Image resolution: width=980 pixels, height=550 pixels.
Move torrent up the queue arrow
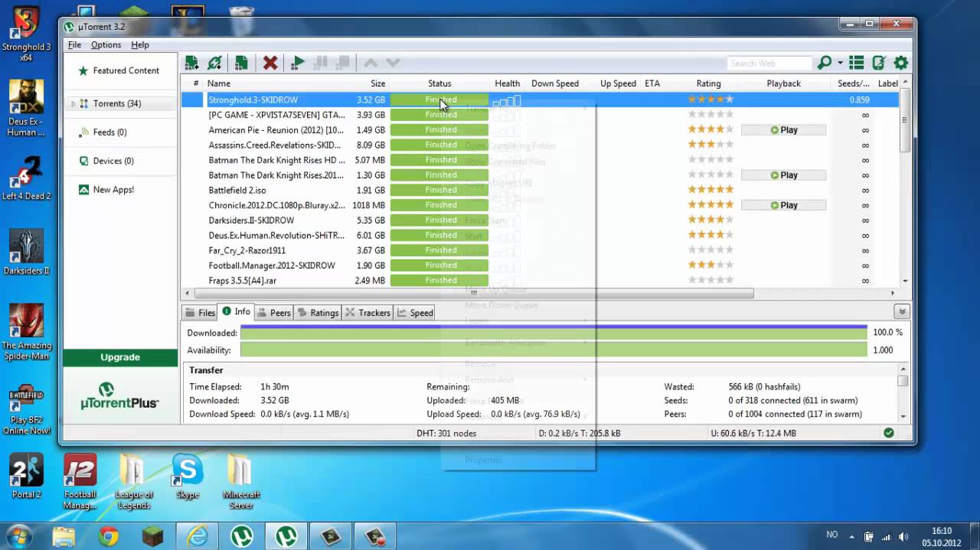pyautogui.click(x=371, y=63)
